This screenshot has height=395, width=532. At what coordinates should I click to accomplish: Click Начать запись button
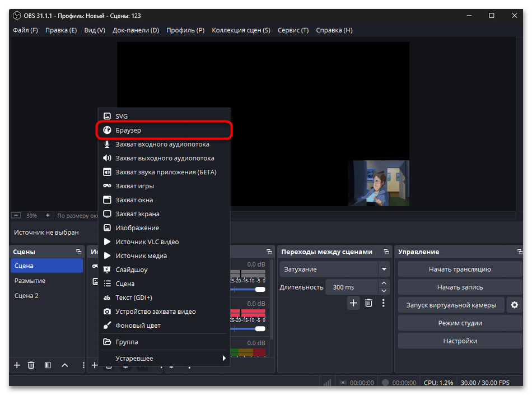(x=460, y=287)
